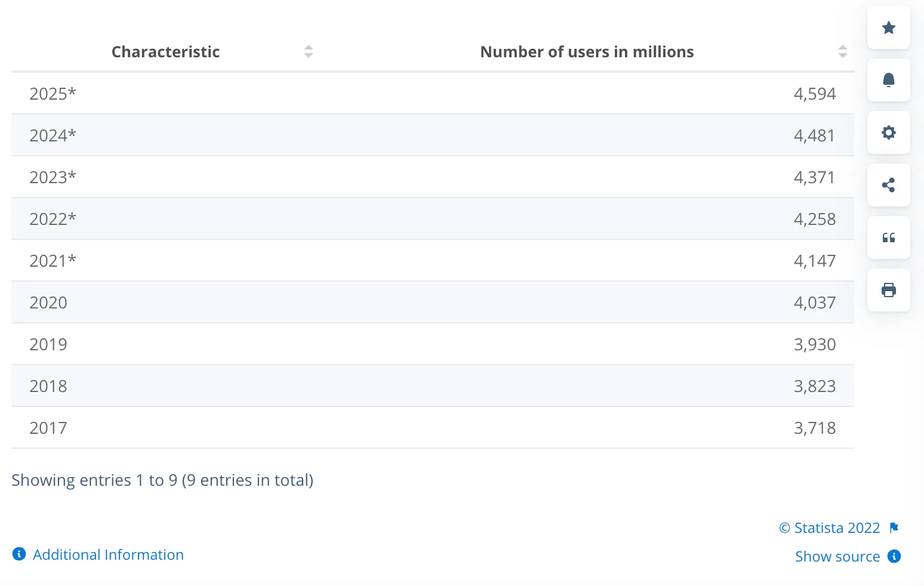This screenshot has width=924, height=586.
Task: Open the settings gear icon
Action: [x=889, y=132]
